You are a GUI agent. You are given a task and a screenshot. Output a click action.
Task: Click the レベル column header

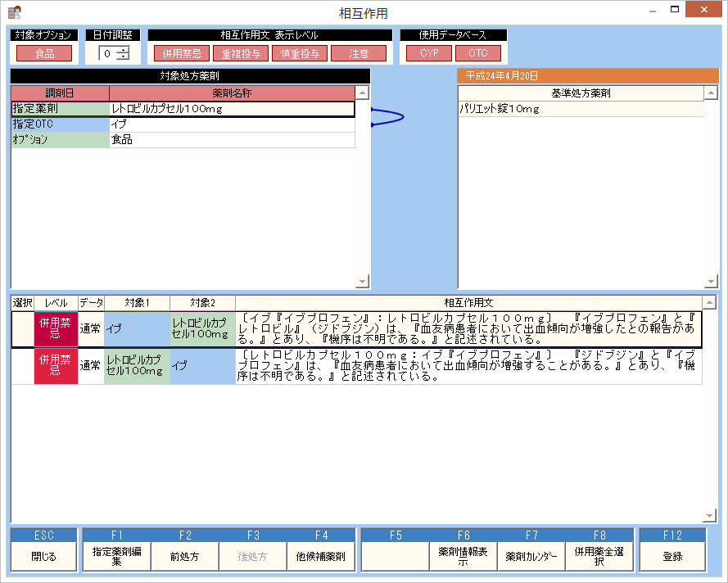point(57,303)
